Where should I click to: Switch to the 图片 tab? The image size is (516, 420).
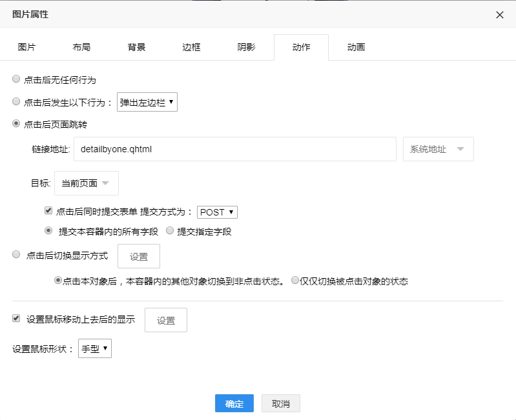point(26,47)
